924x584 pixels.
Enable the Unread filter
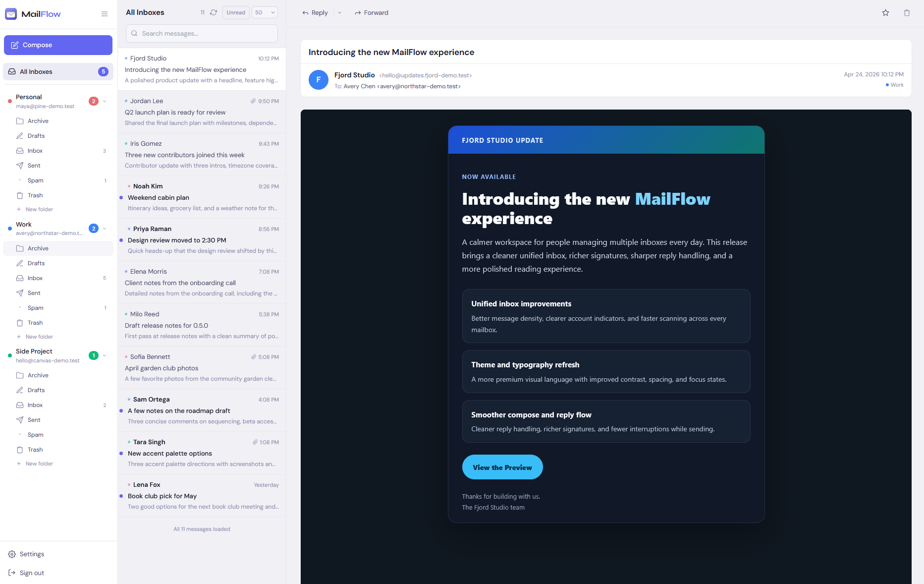pos(235,12)
